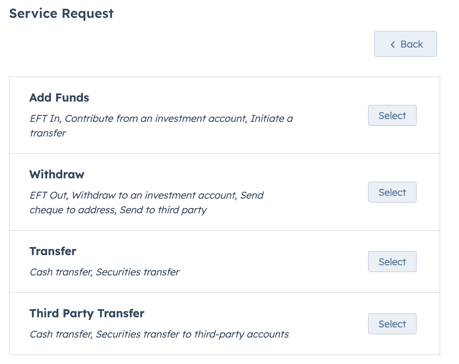Image resolution: width=459 pixels, height=364 pixels.
Task: Click 'Initiate a' in the Add Funds description
Action: 272,119
